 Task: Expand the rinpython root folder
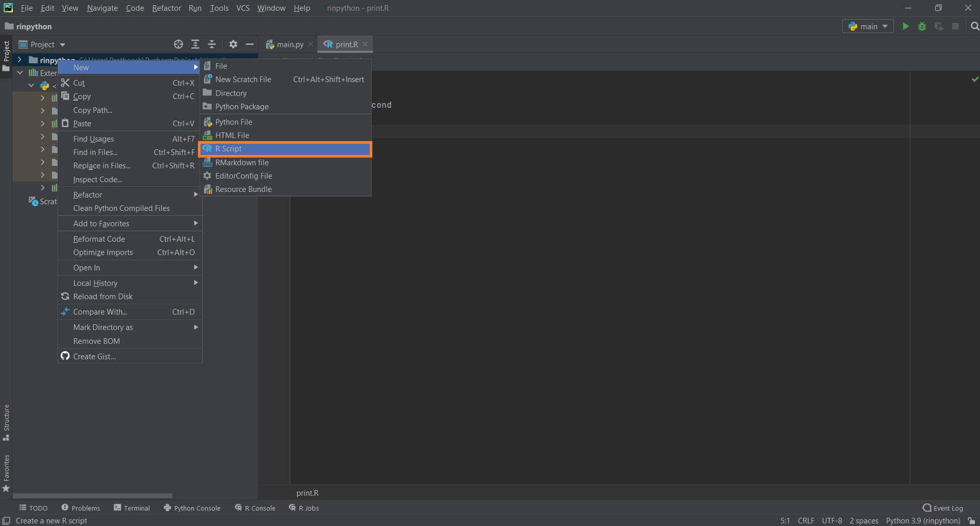19,60
